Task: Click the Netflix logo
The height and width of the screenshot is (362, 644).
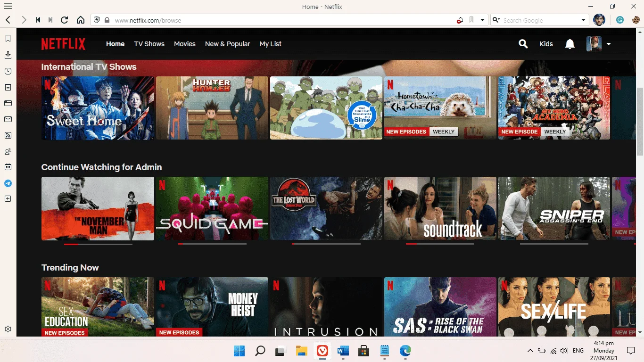Action: pos(64,44)
